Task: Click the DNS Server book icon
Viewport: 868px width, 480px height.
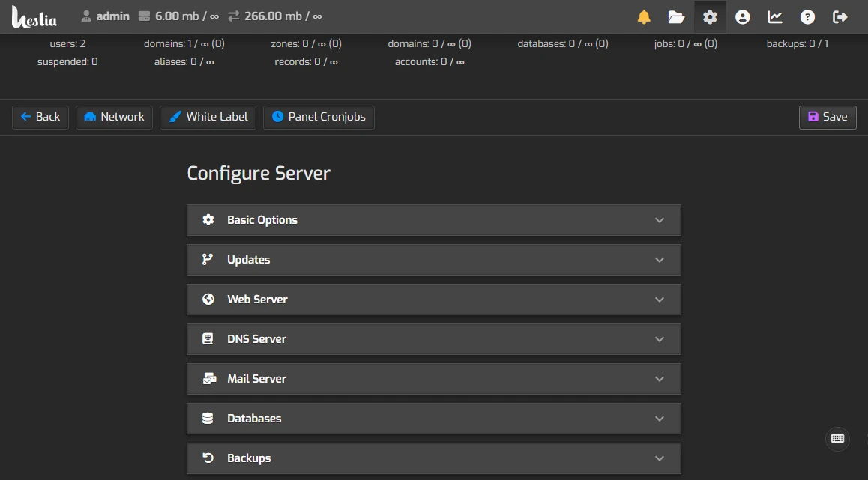Action: click(208, 339)
